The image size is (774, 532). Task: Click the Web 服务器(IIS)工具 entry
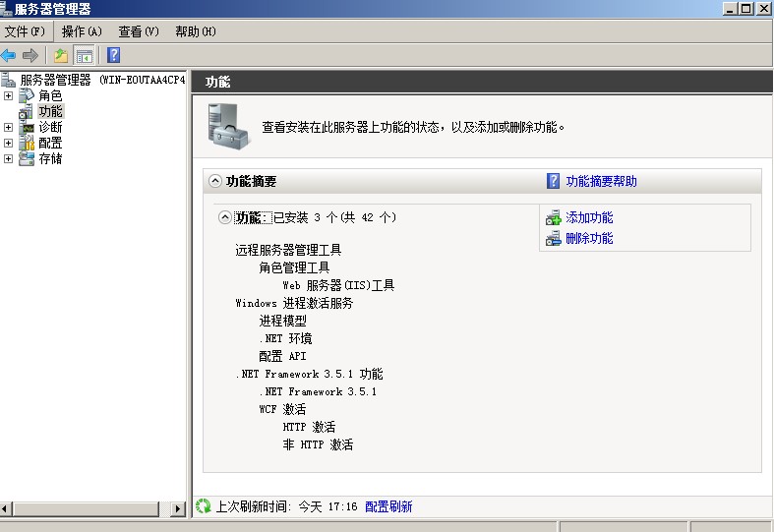point(338,285)
